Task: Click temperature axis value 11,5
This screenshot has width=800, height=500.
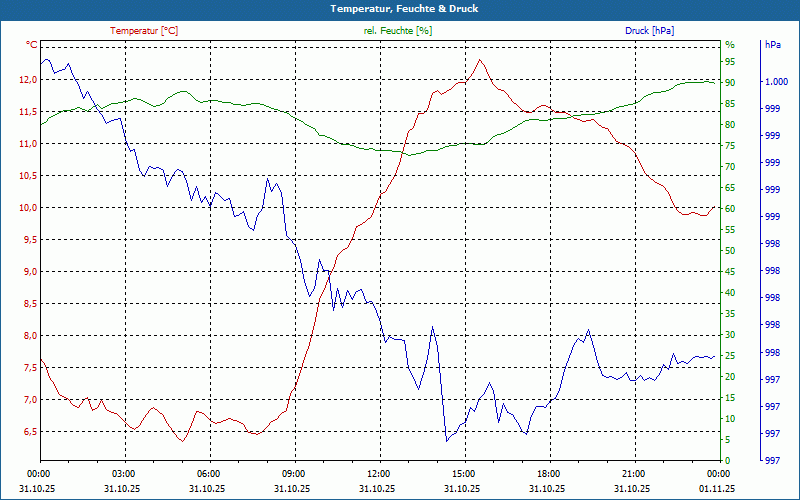Action: click(x=29, y=112)
